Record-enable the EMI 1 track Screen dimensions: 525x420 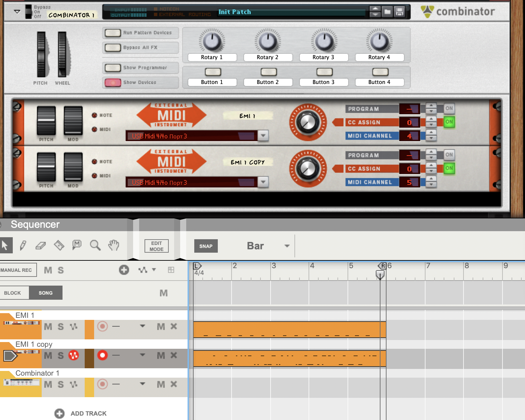coord(103,326)
